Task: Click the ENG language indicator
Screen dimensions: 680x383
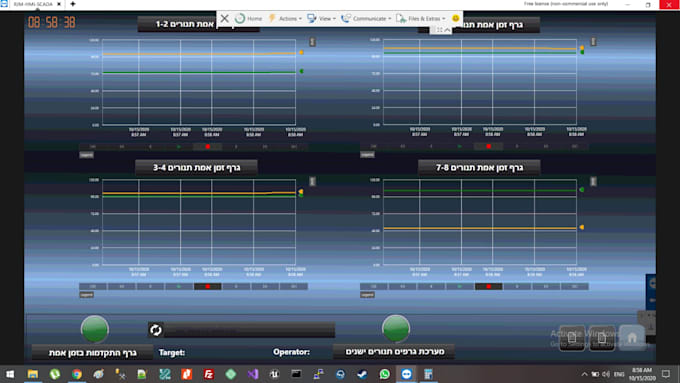Action: (x=619, y=374)
